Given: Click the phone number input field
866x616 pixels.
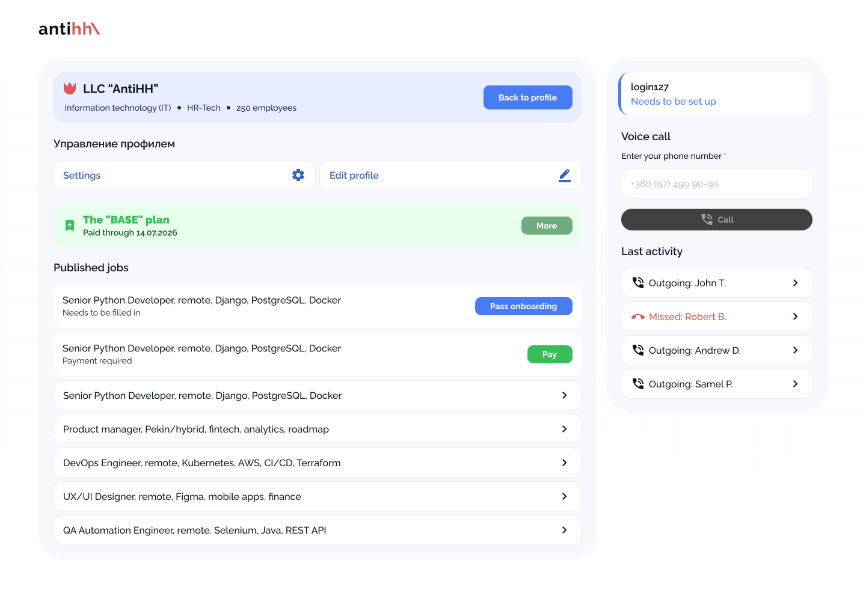Looking at the screenshot, I should 717,183.
